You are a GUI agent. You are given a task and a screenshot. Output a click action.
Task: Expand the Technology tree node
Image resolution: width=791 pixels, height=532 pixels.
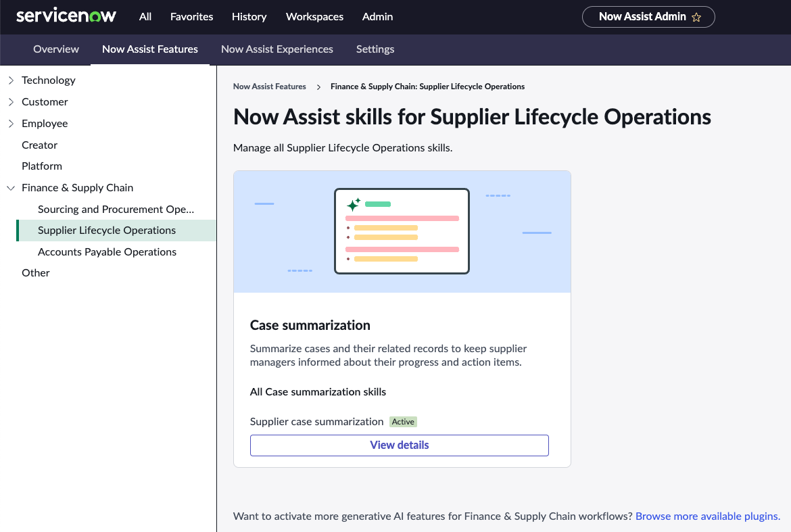pos(11,80)
